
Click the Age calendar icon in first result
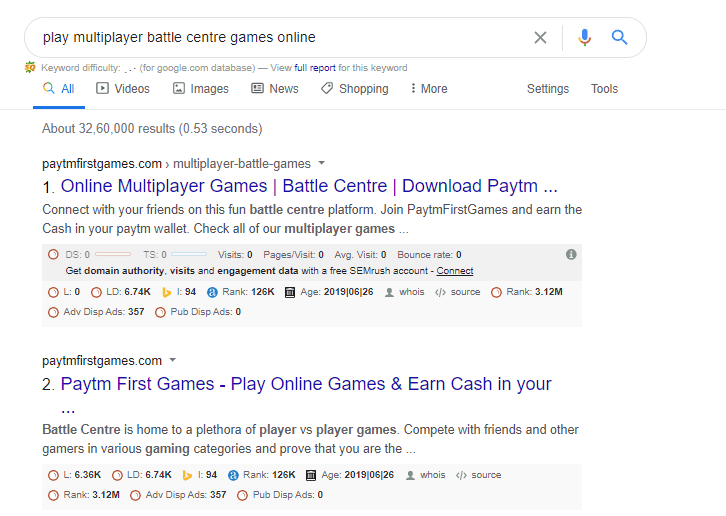(290, 292)
